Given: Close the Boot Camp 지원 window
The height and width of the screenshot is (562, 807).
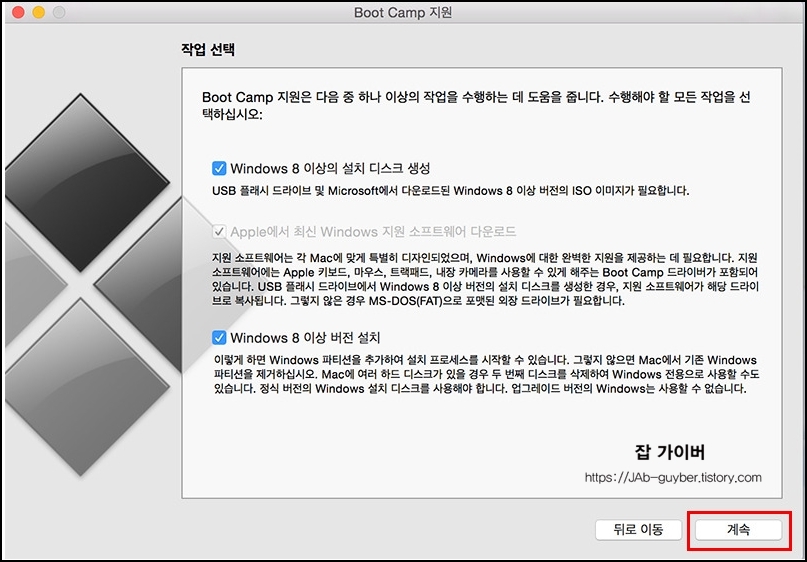Looking at the screenshot, I should 19,12.
